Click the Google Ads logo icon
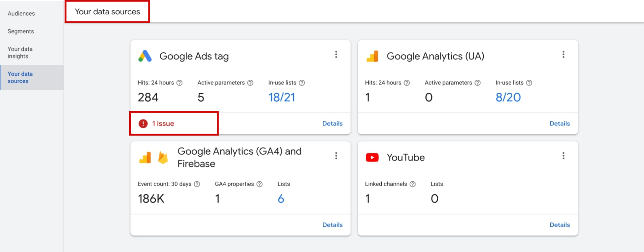This screenshot has width=644, height=252. click(145, 56)
